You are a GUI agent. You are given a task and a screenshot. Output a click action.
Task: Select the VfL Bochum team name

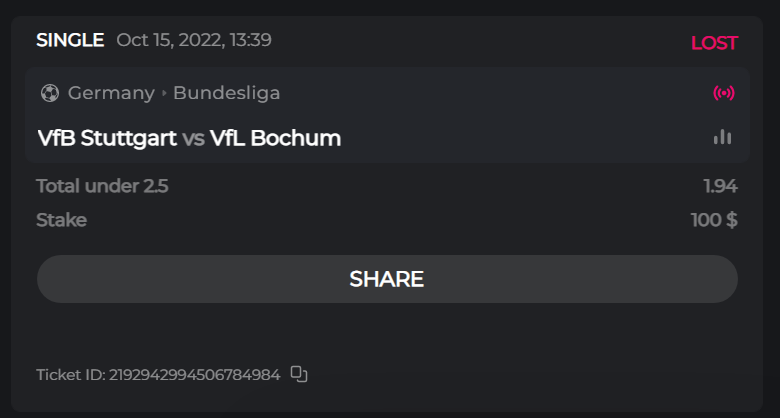pos(275,138)
